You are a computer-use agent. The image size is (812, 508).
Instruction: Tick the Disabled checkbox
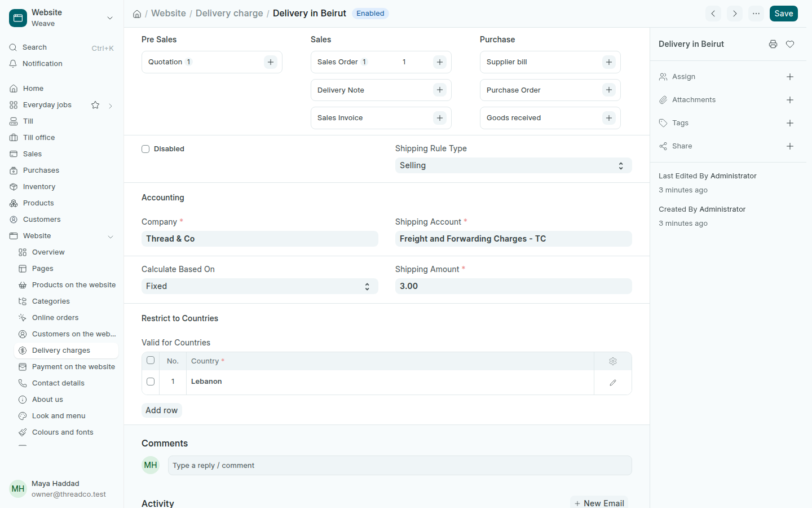[145, 149]
